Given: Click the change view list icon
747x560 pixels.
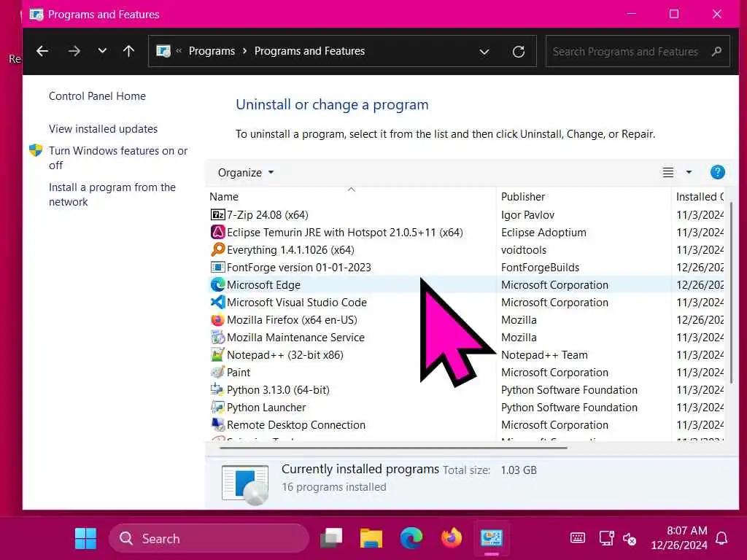Looking at the screenshot, I should 668,172.
